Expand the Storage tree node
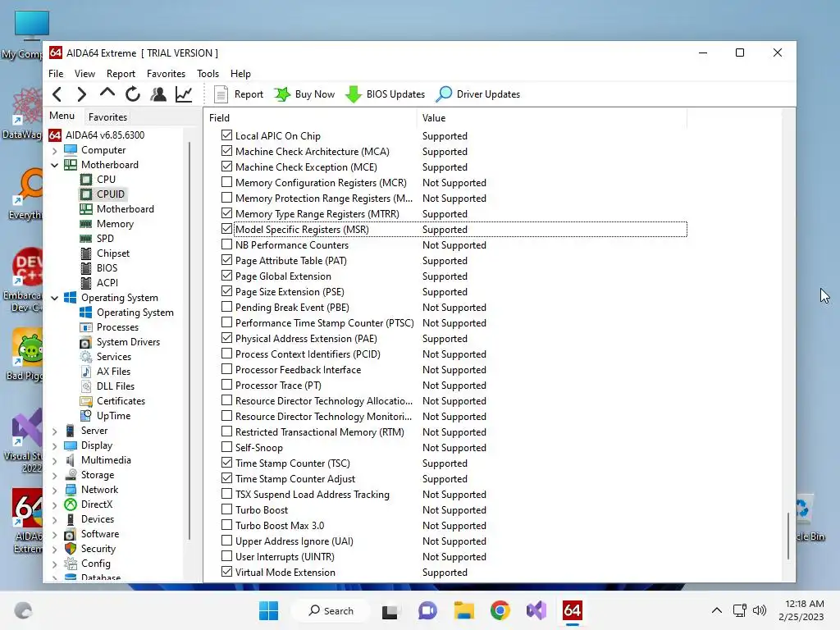This screenshot has width=840, height=630. click(55, 475)
